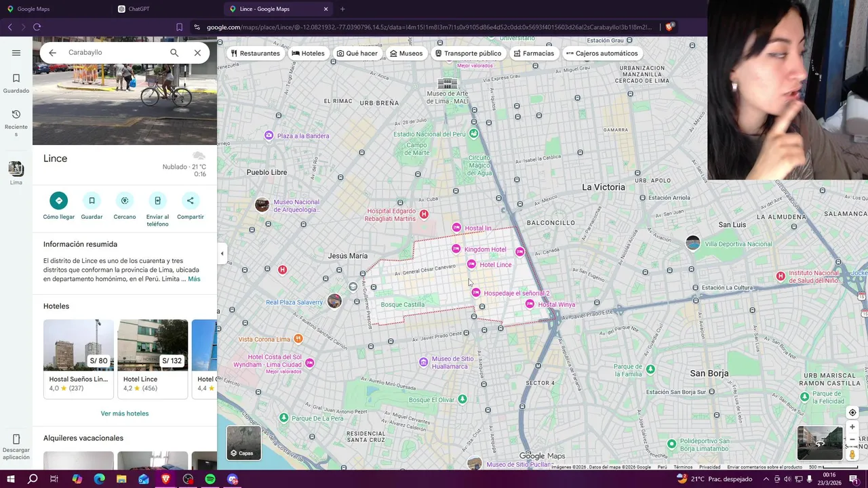Viewport: 868px width, 488px height.
Task: Click Villa Deportiva Nacional photo marker
Action: pos(692,243)
